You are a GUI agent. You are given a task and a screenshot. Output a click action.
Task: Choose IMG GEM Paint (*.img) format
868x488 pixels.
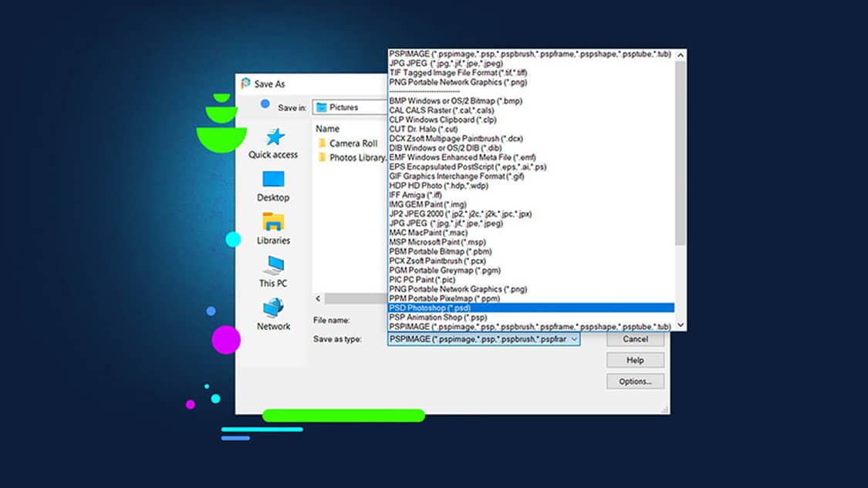point(531,204)
